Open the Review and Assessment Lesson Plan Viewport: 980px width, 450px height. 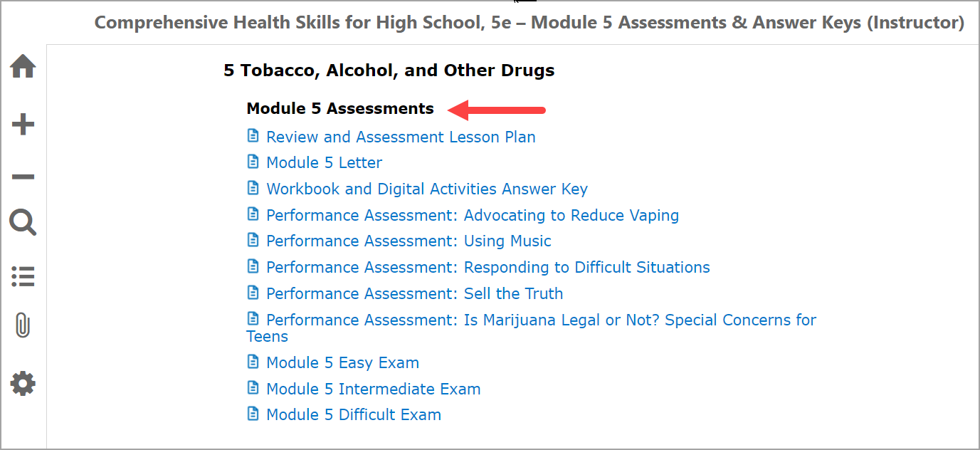pyautogui.click(x=401, y=137)
